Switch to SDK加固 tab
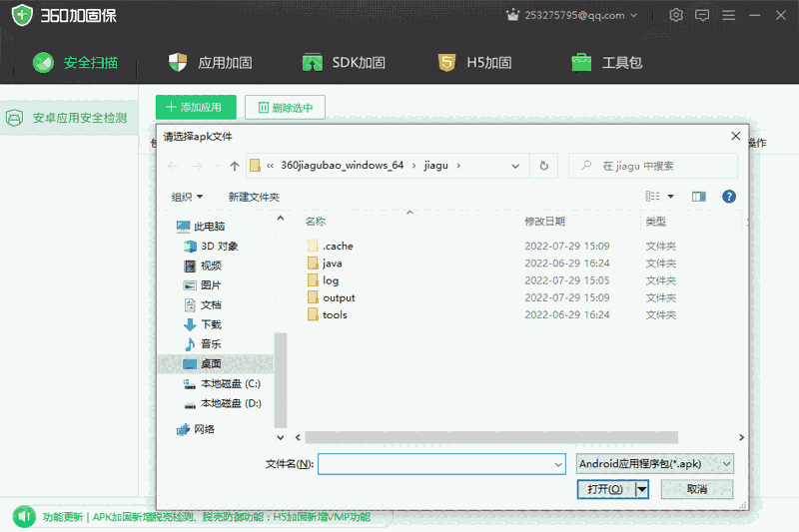799x532 pixels. click(344, 63)
